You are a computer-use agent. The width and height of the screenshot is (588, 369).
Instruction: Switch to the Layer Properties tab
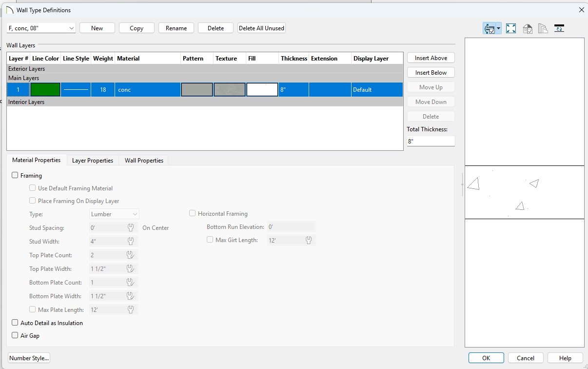(x=93, y=161)
